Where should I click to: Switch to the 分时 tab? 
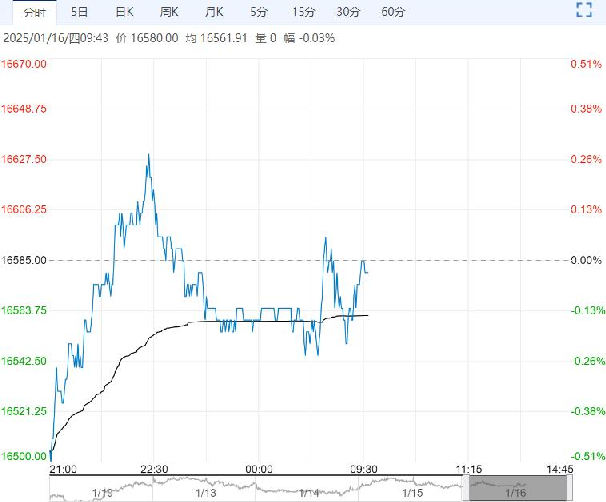click(35, 12)
